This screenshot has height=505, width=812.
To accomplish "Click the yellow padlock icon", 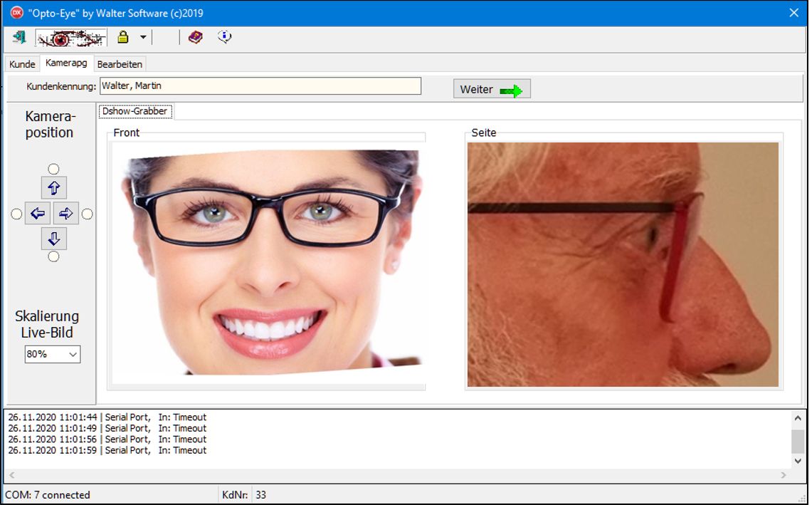I will tap(122, 37).
